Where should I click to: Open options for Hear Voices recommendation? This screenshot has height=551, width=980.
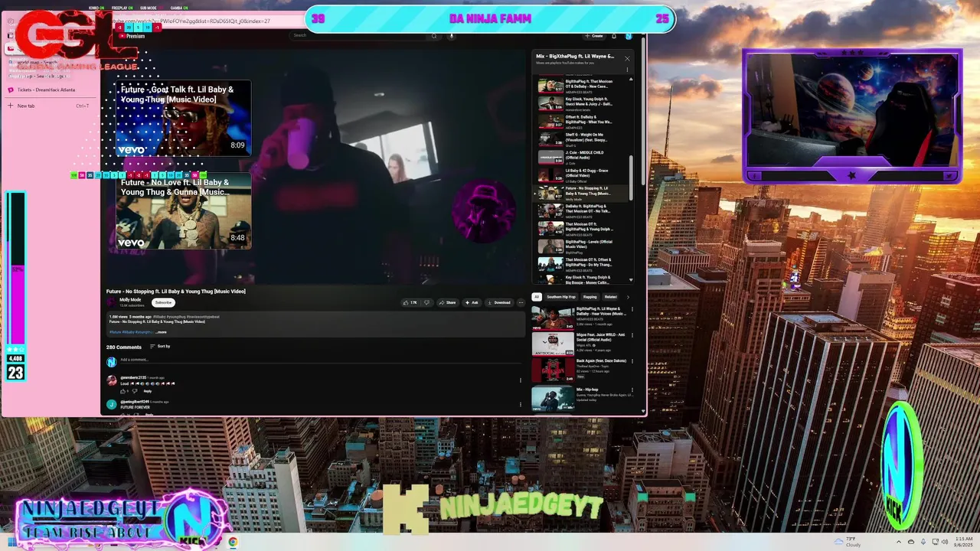[x=632, y=310]
